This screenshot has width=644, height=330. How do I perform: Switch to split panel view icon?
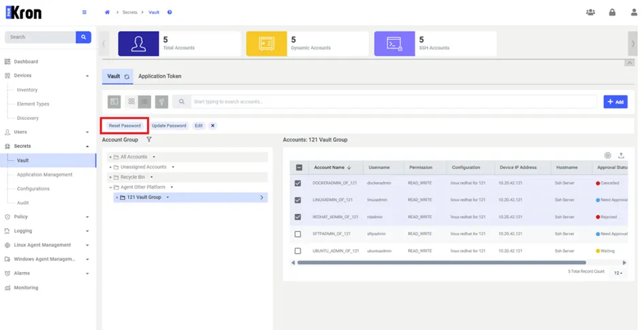(x=114, y=102)
